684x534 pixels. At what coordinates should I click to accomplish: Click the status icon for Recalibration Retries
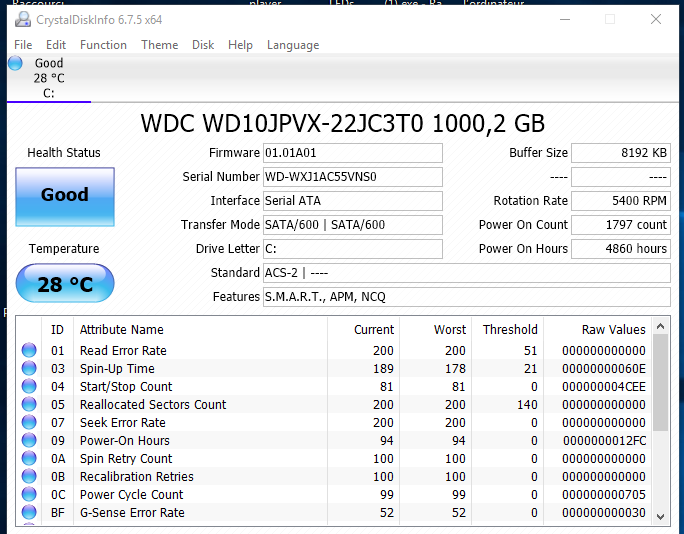click(x=29, y=476)
